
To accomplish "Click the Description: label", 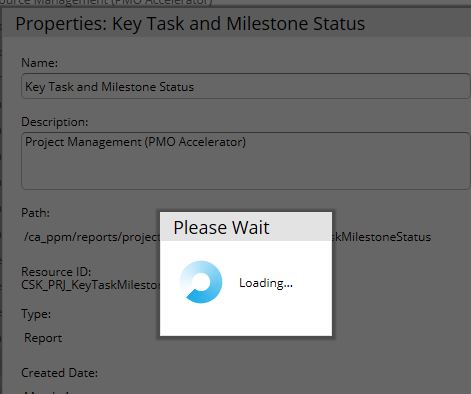I will [x=55, y=122].
